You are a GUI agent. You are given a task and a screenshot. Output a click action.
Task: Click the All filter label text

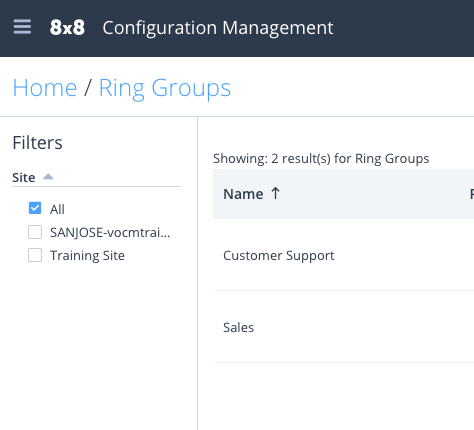(x=57, y=209)
